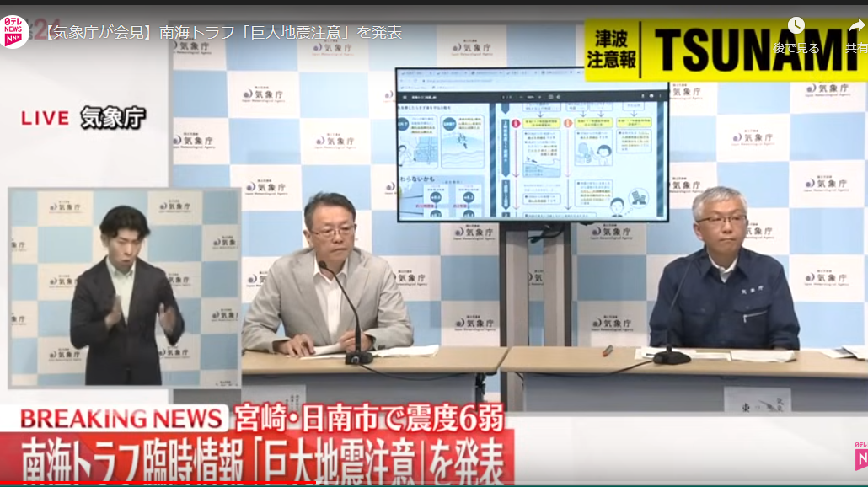The image size is (868, 487).
Task: Open the zoom level selector in the PDF viewer
Action: point(529,97)
